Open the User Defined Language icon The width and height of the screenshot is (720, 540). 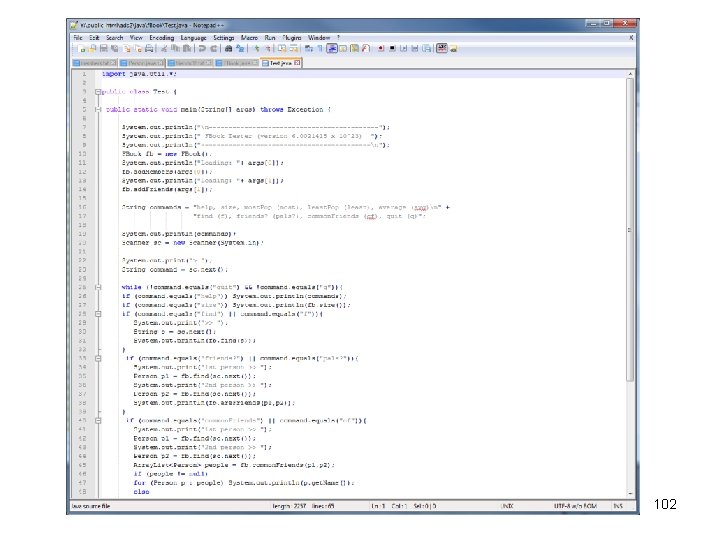click(x=343, y=48)
